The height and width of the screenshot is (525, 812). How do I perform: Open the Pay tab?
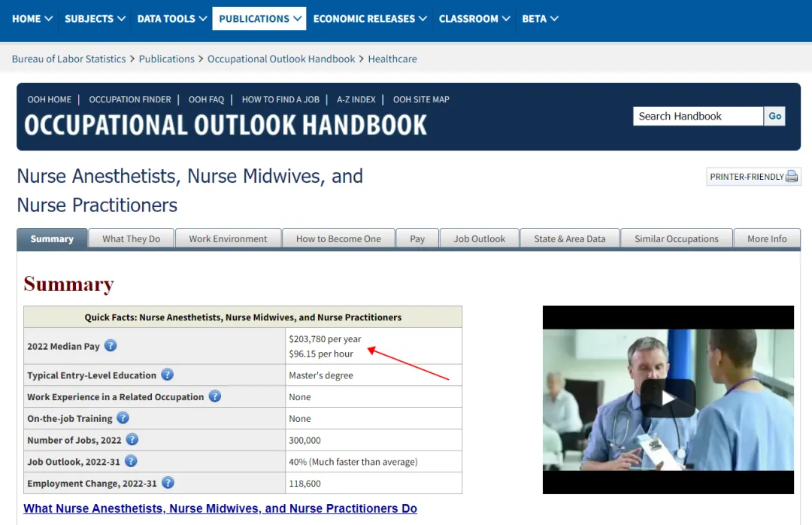(x=417, y=239)
